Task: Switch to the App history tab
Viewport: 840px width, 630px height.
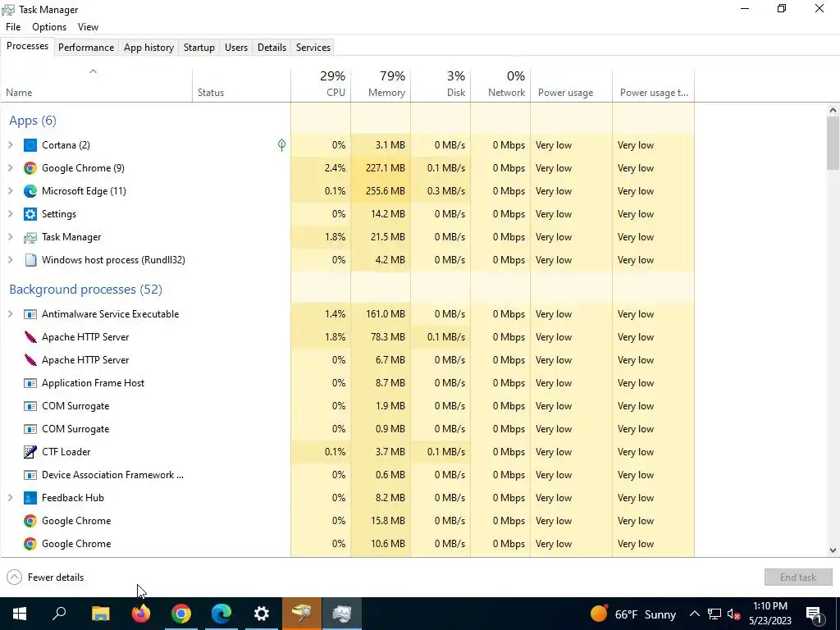Action: (149, 47)
